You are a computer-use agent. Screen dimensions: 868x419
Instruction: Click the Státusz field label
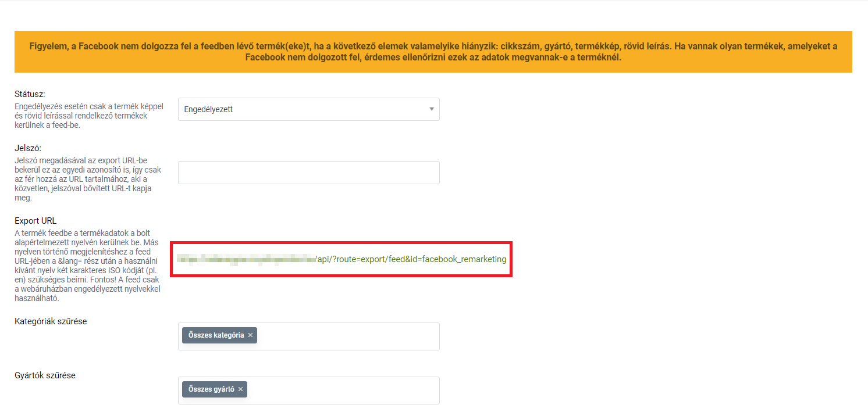(x=30, y=94)
